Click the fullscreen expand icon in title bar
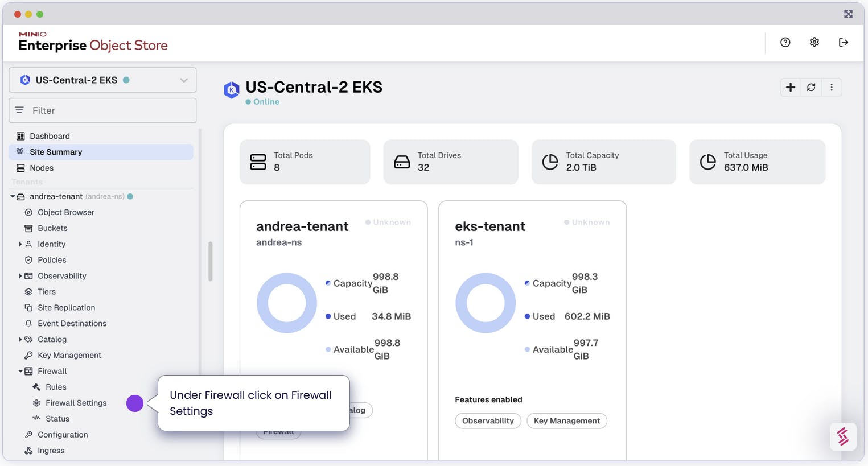 coord(848,14)
